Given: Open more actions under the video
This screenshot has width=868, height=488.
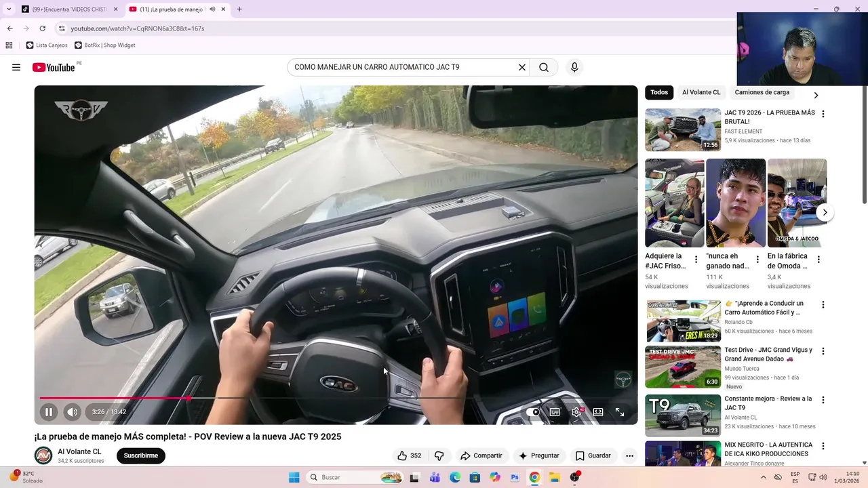Looking at the screenshot, I should coord(629,455).
